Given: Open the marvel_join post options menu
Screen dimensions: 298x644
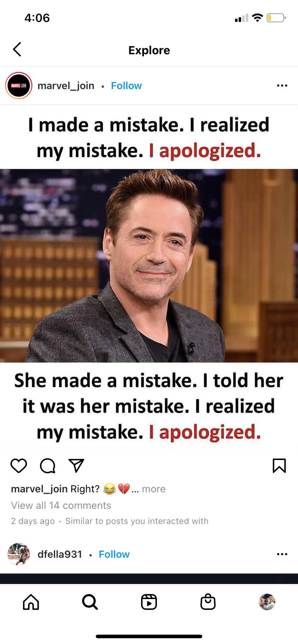Looking at the screenshot, I should [282, 86].
